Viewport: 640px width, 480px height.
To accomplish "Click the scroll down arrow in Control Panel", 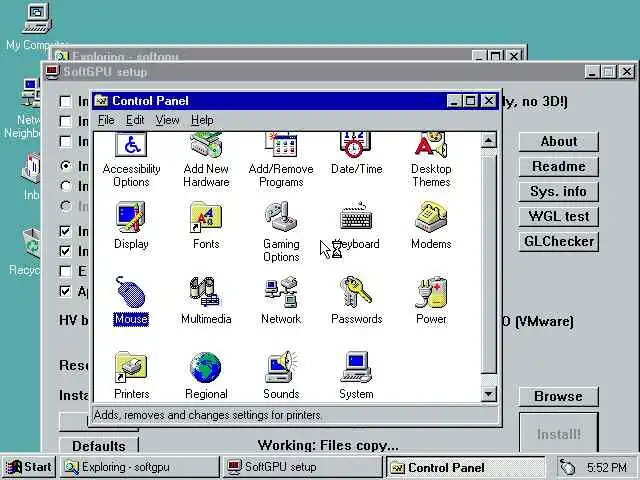I will pos(489,394).
